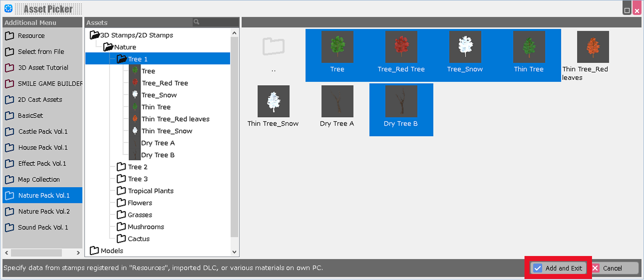Expand the Models folder
The height and width of the screenshot is (280, 644).
[111, 250]
